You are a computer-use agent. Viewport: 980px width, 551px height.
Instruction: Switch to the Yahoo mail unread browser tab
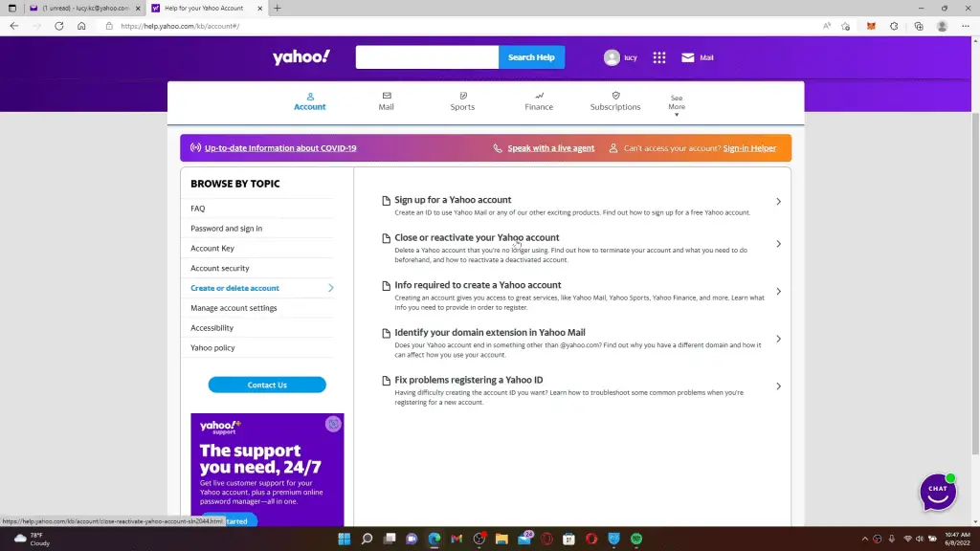pos(85,8)
